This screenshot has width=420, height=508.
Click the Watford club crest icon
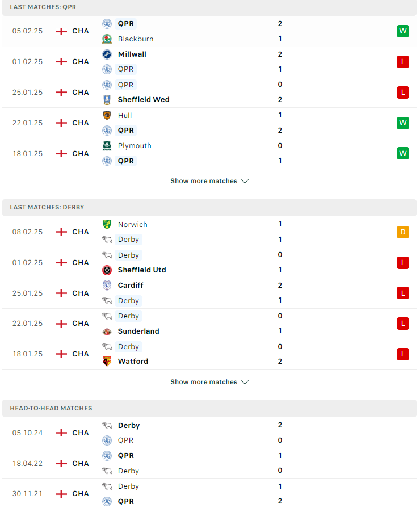pos(107,361)
